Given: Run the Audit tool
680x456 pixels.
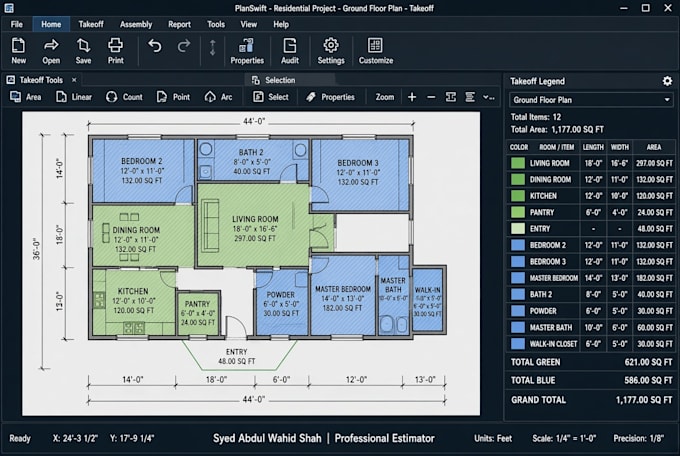Looking at the screenshot, I should coord(290,46).
